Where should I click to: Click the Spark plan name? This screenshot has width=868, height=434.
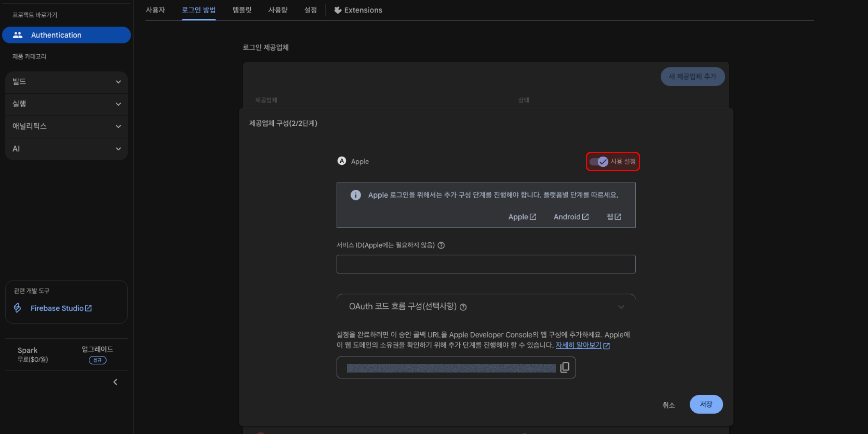pyautogui.click(x=27, y=350)
